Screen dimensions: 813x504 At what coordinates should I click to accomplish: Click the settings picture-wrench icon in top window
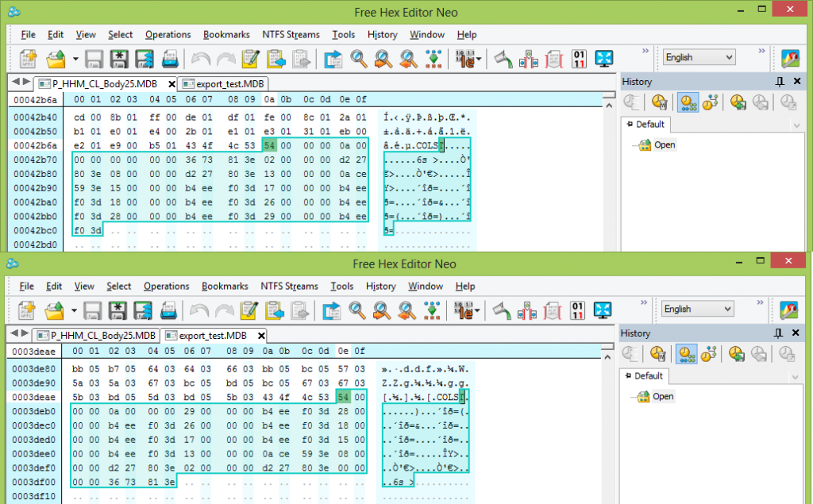click(x=789, y=59)
